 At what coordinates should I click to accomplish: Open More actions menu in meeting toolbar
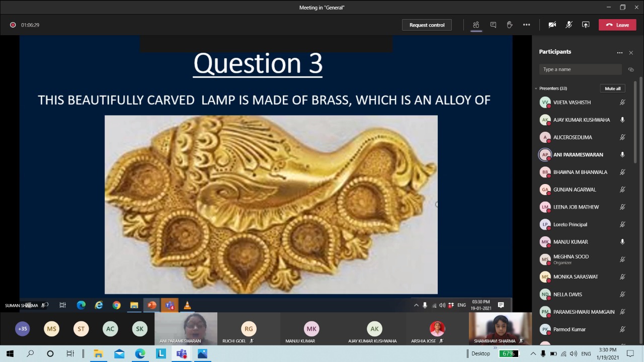point(526,25)
